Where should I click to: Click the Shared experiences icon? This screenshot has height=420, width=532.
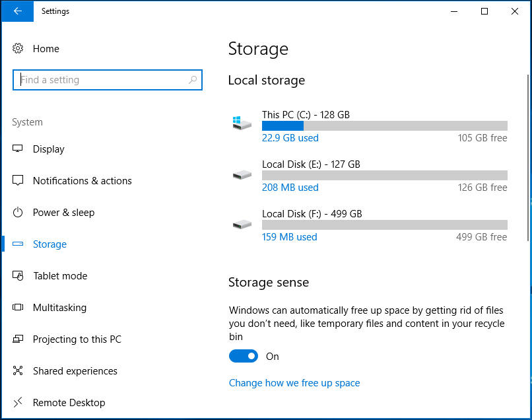click(18, 371)
